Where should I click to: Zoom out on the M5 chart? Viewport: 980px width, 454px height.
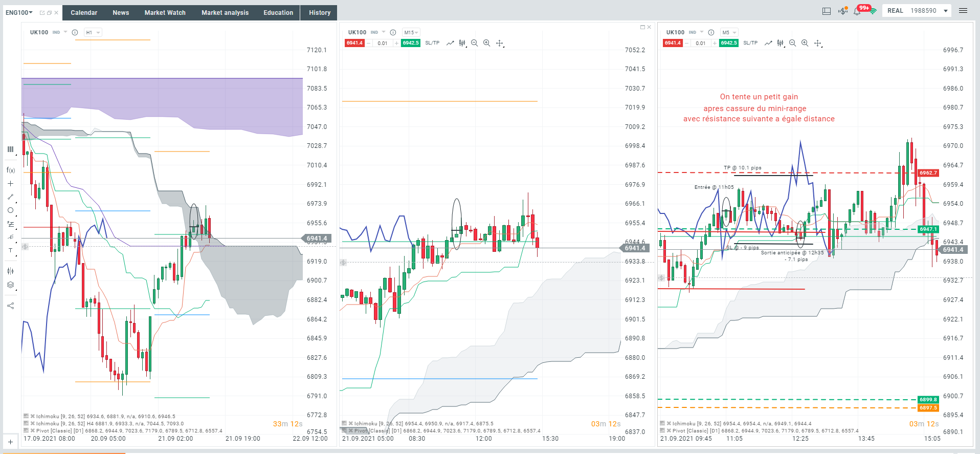click(x=792, y=43)
